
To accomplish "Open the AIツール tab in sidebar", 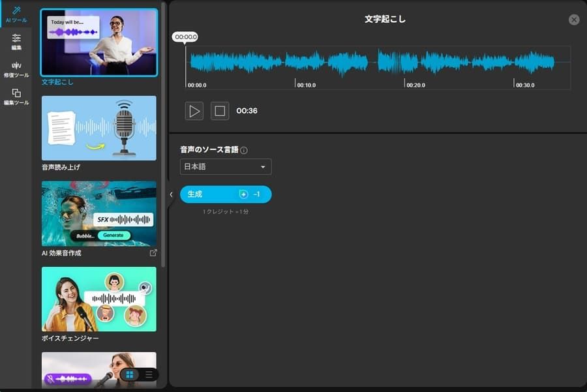I will tap(16, 14).
